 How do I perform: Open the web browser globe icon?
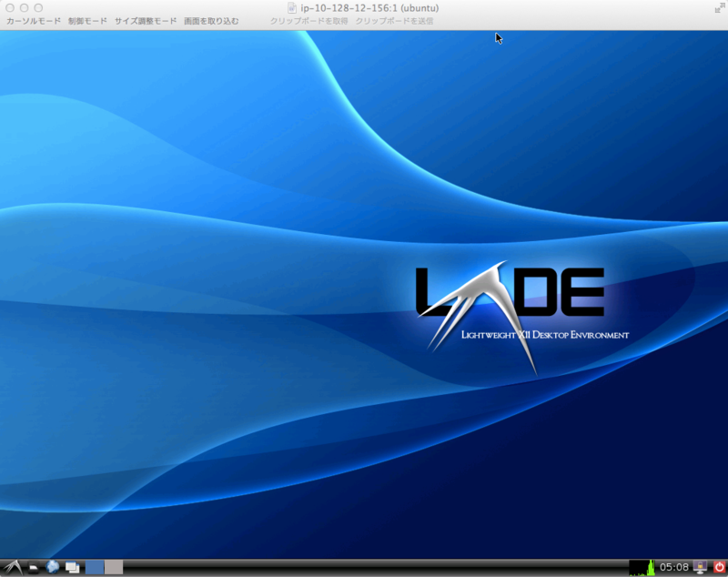pos(53,567)
